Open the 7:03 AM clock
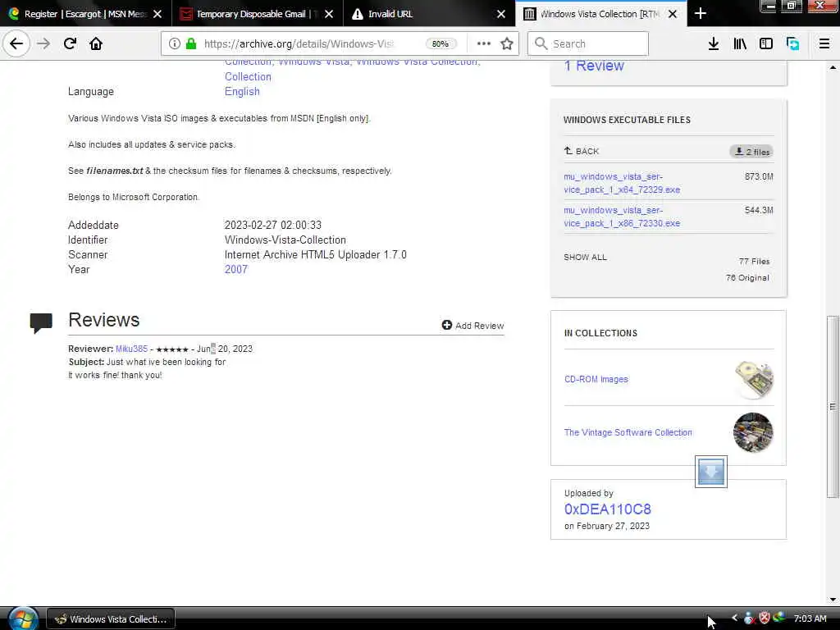The height and width of the screenshot is (630, 840). [x=810, y=619]
